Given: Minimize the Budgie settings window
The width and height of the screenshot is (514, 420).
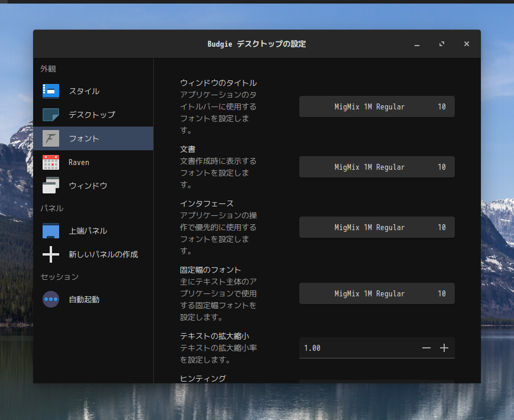Looking at the screenshot, I should [417, 44].
